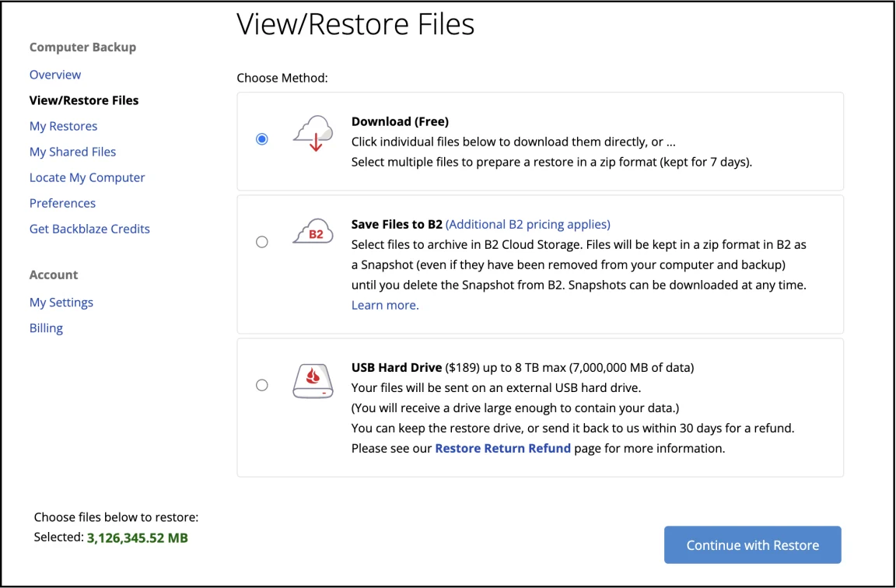Screen dimensions: 896x588
Task: Click the Computer Backup section heading
Action: [x=83, y=47]
